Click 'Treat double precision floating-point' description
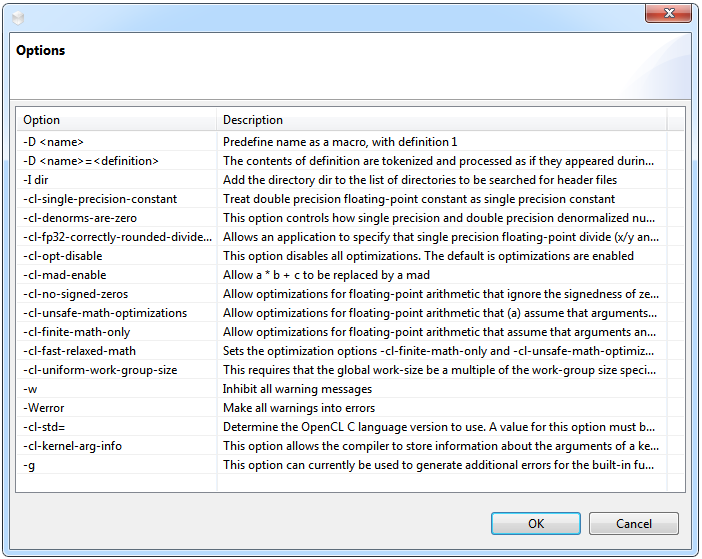Viewport: 702px width, 559px height. 419,199
